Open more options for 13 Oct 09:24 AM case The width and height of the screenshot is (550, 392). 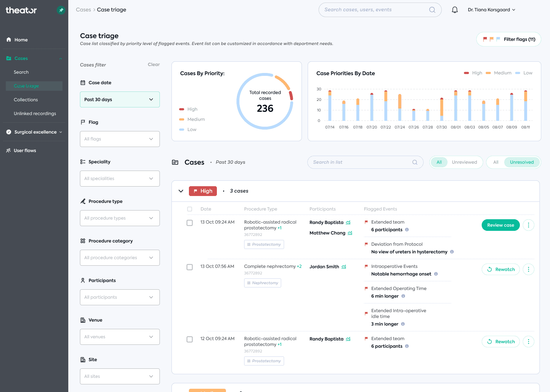[x=528, y=225]
